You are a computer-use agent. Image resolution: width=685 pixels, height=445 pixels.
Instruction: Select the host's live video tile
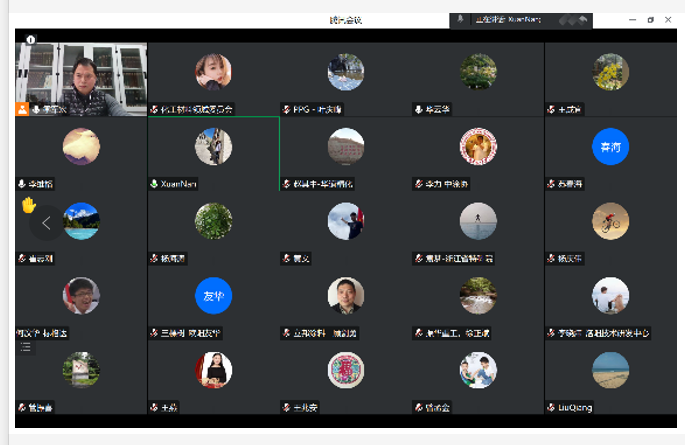81,79
